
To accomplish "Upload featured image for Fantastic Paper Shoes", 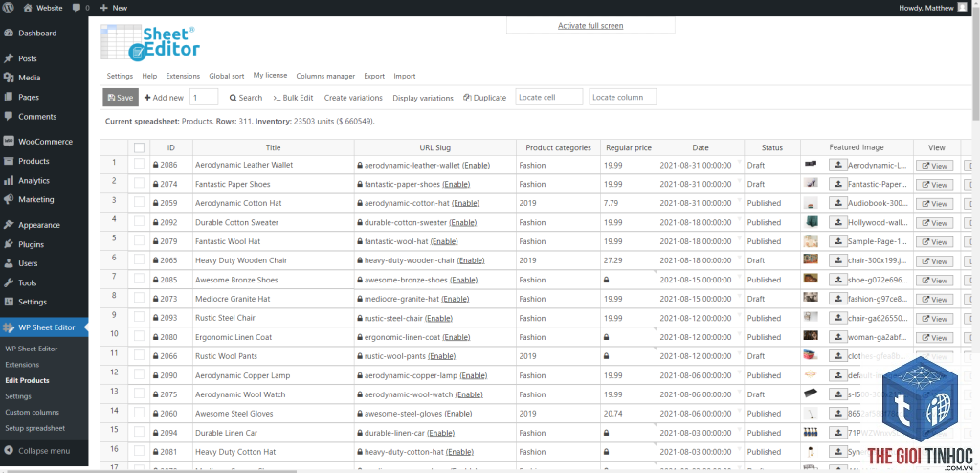I will pyautogui.click(x=837, y=184).
